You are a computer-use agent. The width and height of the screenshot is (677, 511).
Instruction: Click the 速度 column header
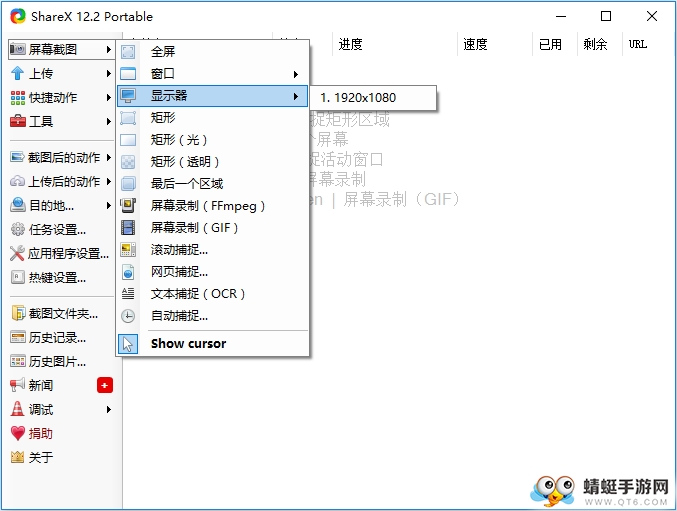[494, 44]
